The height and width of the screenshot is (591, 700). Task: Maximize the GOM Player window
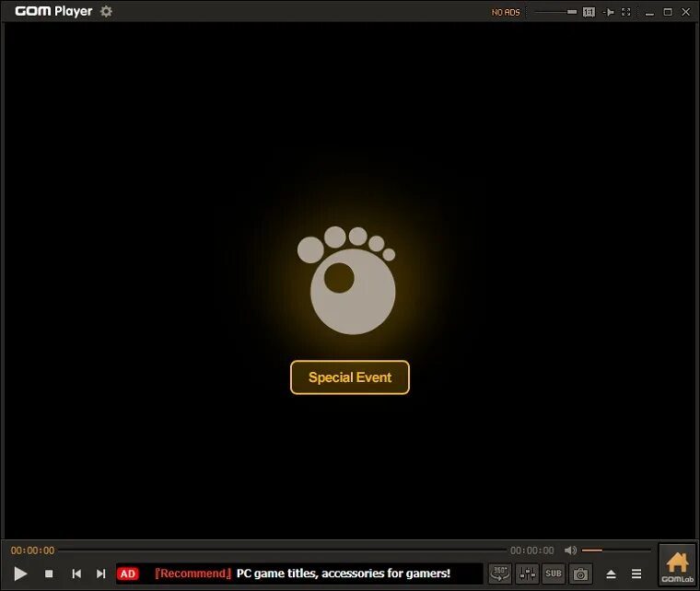click(668, 12)
